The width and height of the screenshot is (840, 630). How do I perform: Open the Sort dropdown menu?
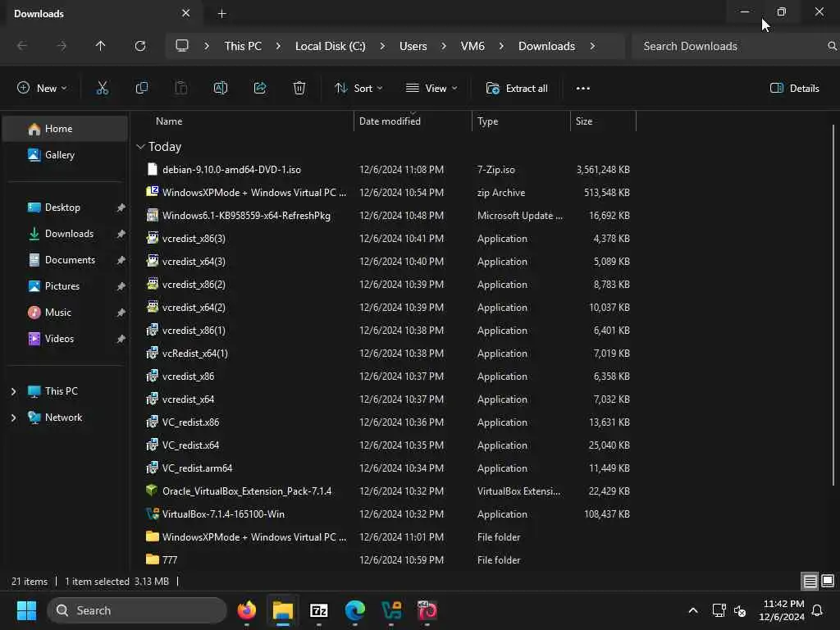click(x=358, y=89)
